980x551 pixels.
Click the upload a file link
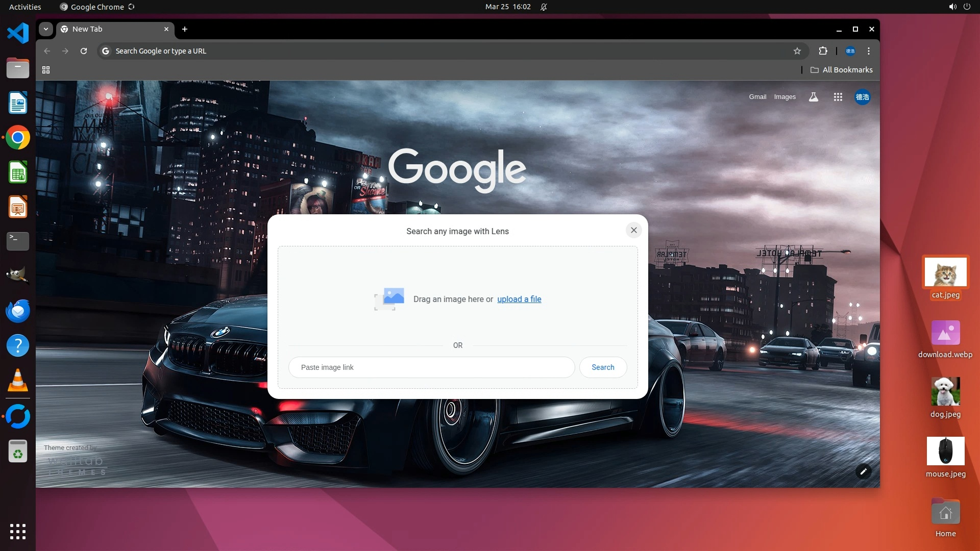519,299
